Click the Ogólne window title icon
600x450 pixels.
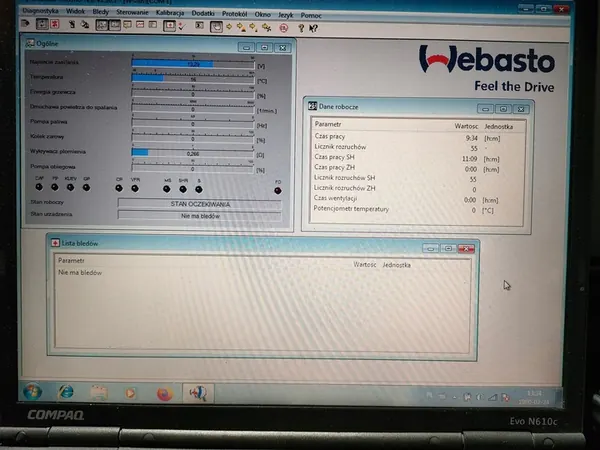(31, 45)
